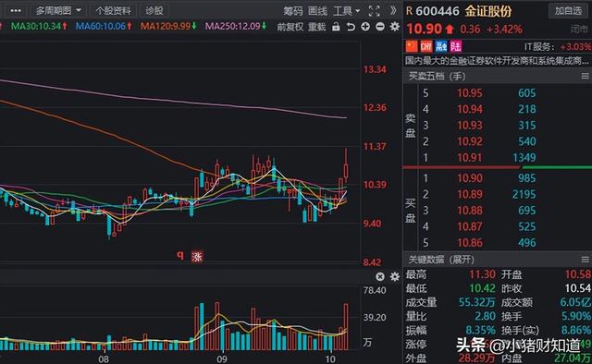592x364 pixels.
Task: Click the double chevron collapse icon
Action: (393, 10)
